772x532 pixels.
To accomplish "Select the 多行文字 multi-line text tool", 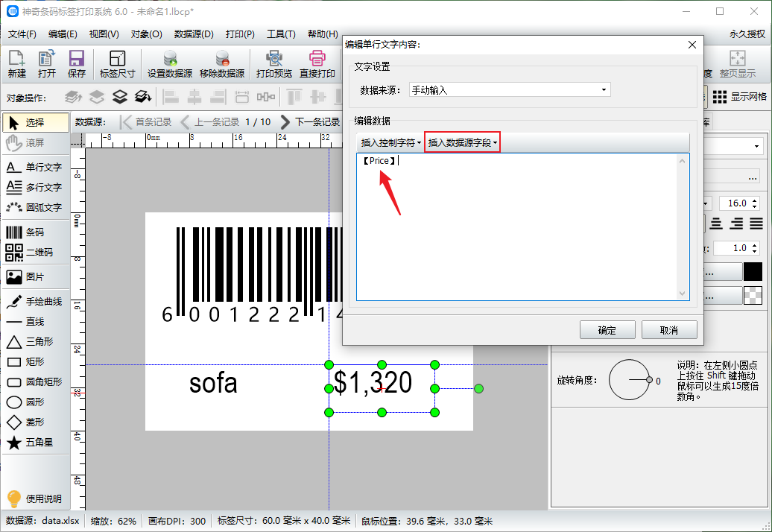I will pos(36,188).
